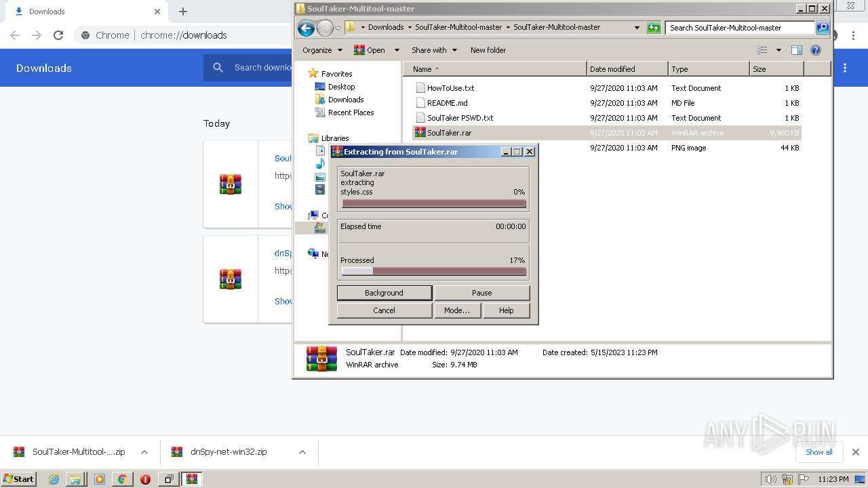Click Pause in the extraction dialog

(482, 293)
